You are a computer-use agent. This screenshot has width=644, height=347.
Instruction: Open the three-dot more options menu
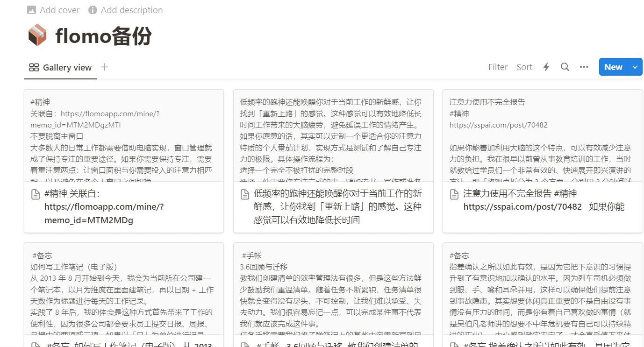tap(584, 67)
